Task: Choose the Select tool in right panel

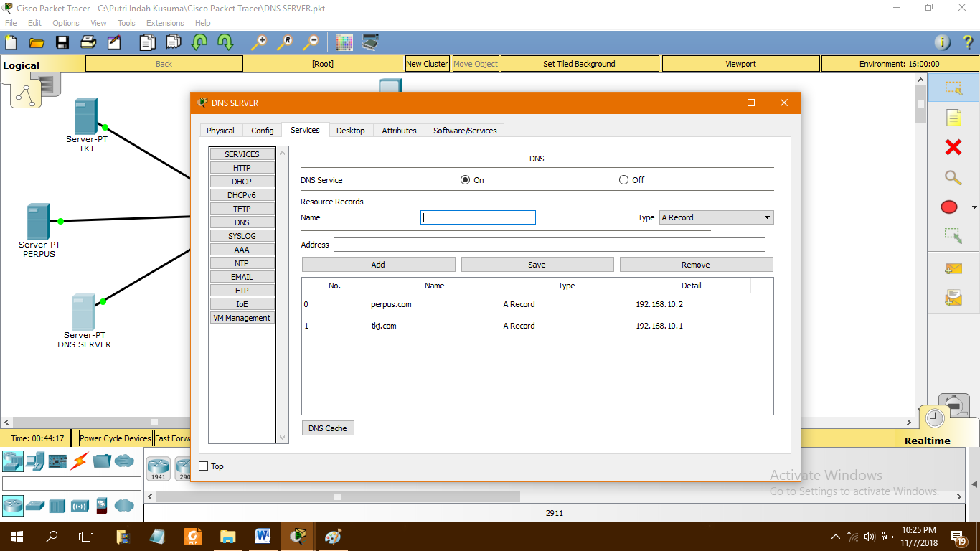Action: click(x=953, y=88)
